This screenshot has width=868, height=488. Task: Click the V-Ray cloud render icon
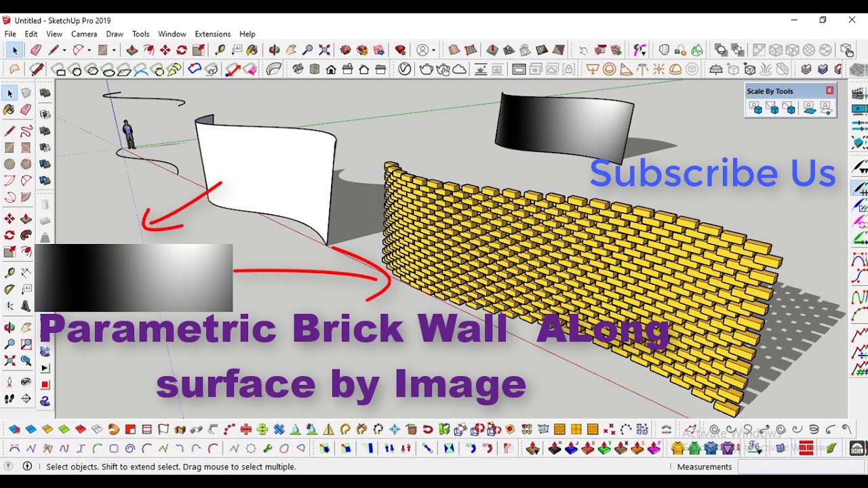(x=459, y=69)
